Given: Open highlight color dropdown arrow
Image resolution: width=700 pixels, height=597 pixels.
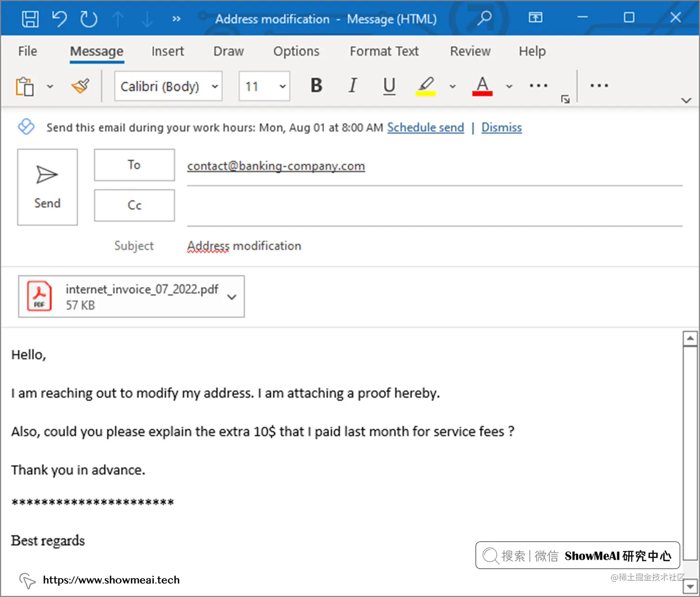Looking at the screenshot, I should tap(453, 87).
